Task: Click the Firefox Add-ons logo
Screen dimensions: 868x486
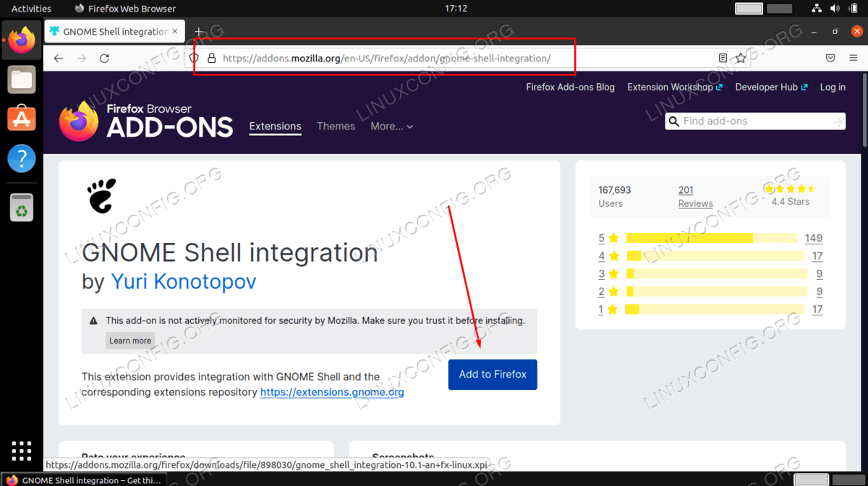Action: click(x=146, y=121)
